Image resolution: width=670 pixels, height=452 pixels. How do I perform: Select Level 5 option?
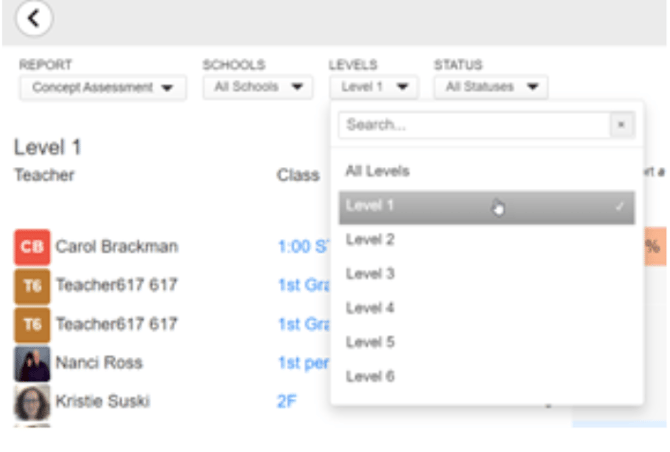[370, 342]
